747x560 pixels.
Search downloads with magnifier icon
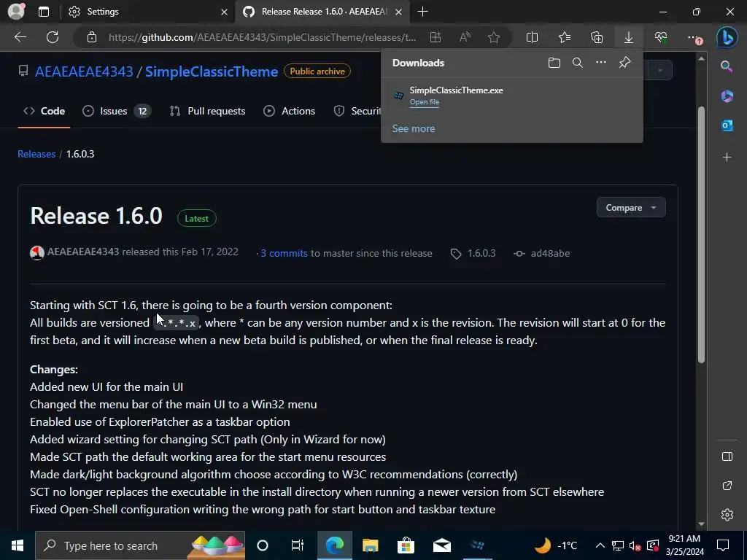[x=578, y=63]
